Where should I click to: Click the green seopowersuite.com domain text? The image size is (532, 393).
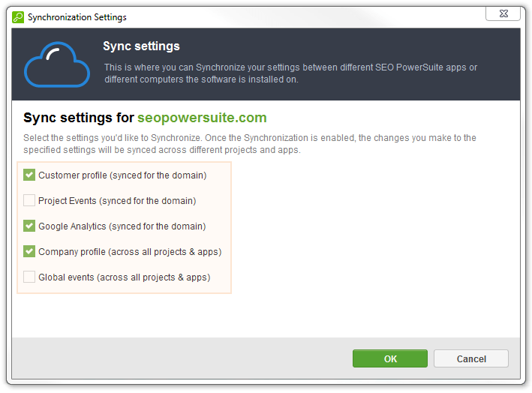click(x=202, y=118)
